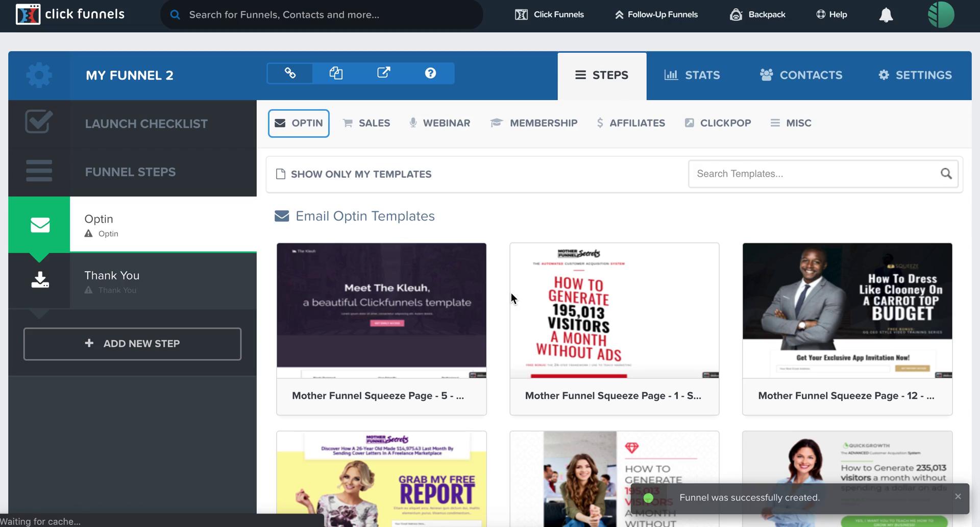Click the warning triangle under Thank You step

88,290
